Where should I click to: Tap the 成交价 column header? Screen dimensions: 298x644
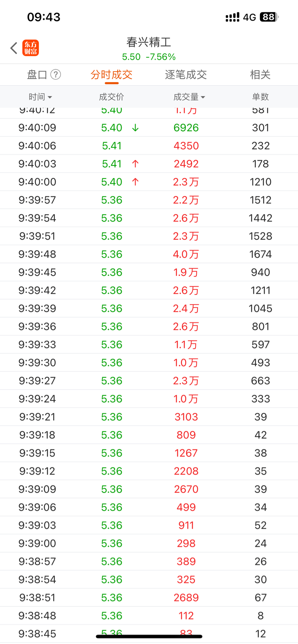point(111,97)
